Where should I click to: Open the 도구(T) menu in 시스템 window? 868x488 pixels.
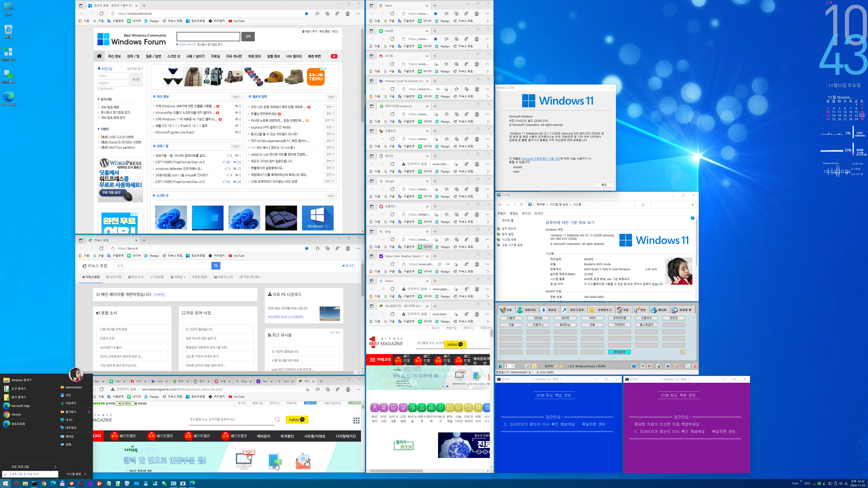[538, 213]
